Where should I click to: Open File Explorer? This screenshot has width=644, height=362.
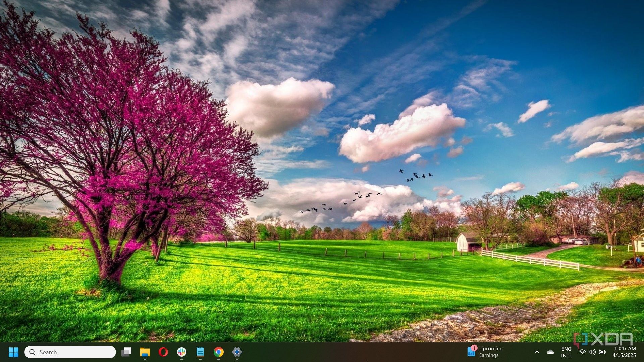point(145,352)
